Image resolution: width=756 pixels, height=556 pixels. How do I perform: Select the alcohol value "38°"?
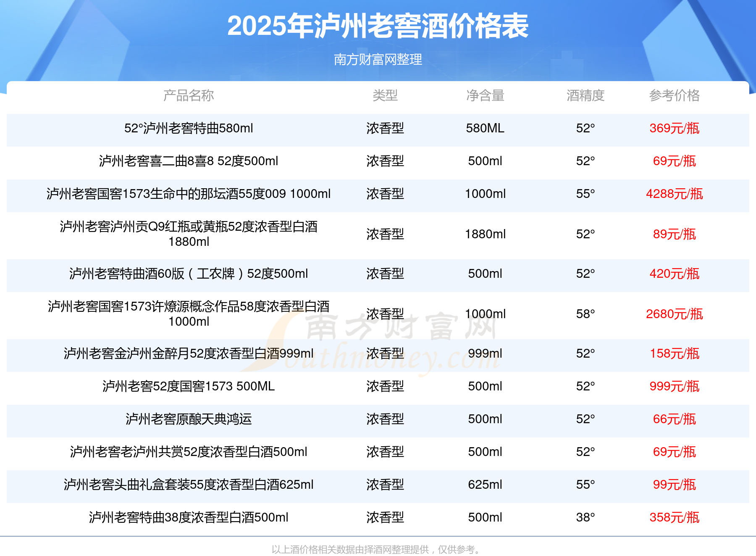click(x=585, y=517)
